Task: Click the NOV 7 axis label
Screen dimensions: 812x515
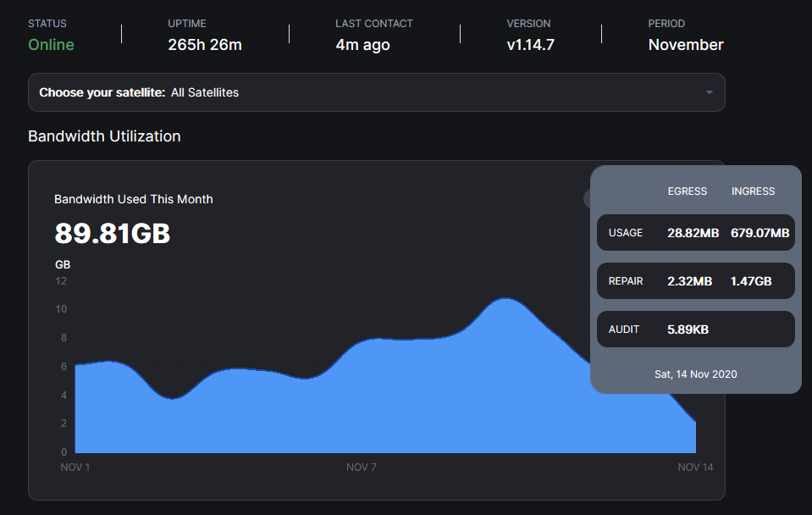Action: coord(362,467)
